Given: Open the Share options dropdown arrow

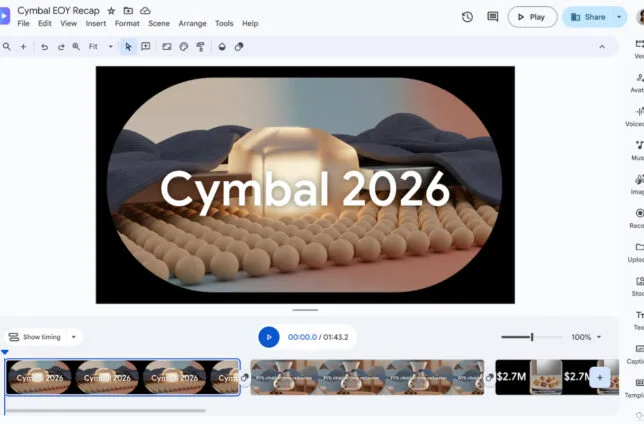Looking at the screenshot, I should [619, 17].
